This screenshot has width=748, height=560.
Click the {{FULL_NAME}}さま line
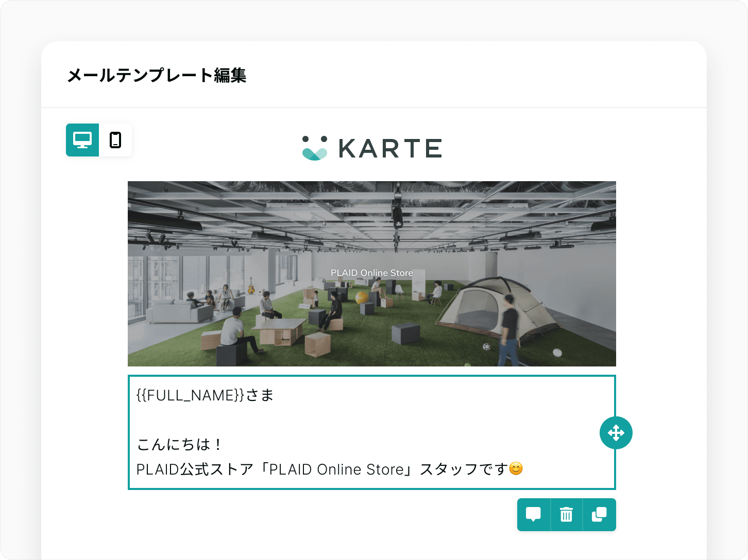click(x=205, y=395)
